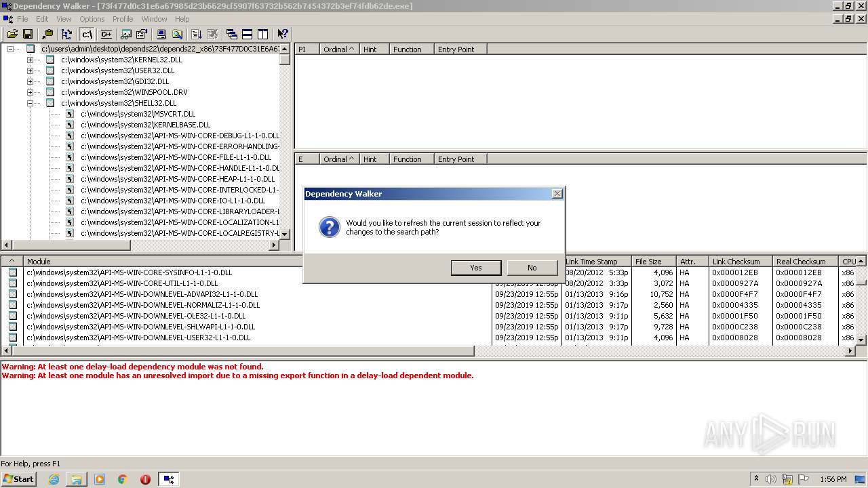Open Google Chrome from the taskbar
This screenshot has width=868, height=488.
(123, 479)
